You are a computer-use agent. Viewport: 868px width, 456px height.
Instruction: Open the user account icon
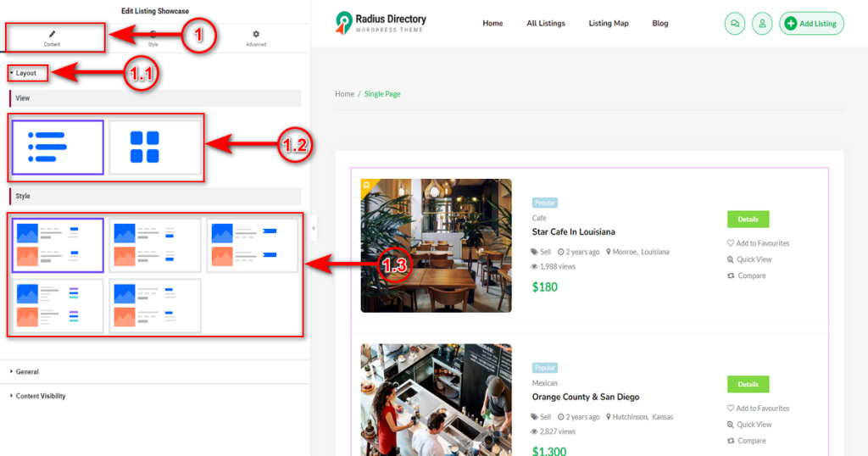tap(762, 24)
